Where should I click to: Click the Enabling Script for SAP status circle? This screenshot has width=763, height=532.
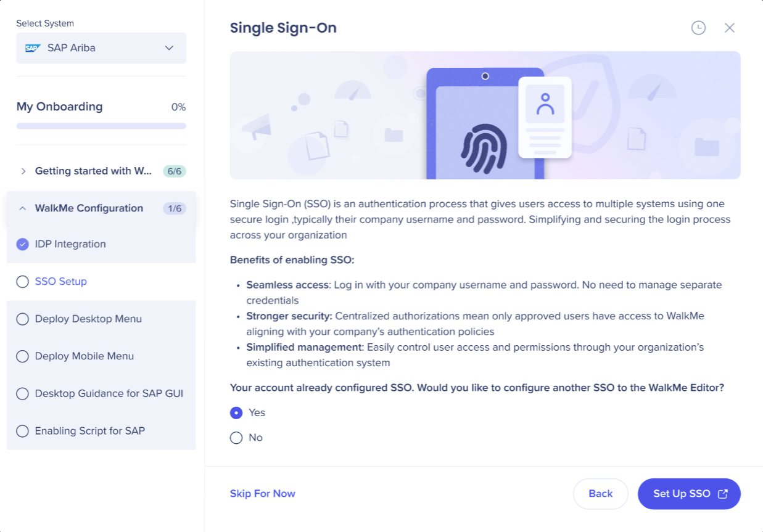23,431
